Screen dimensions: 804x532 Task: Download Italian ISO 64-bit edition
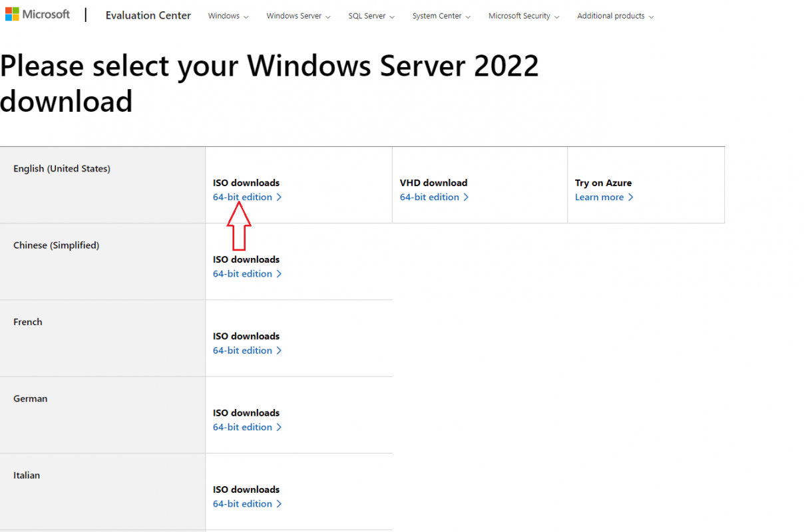248,503
